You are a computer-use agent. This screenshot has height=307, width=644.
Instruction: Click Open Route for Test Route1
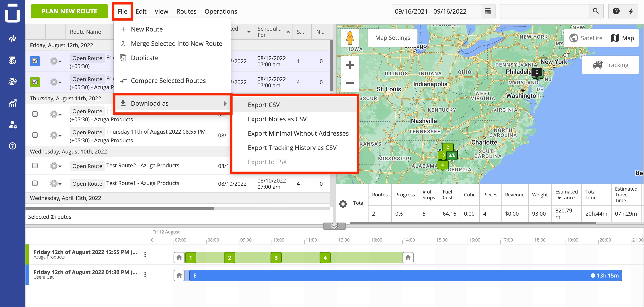87,184
